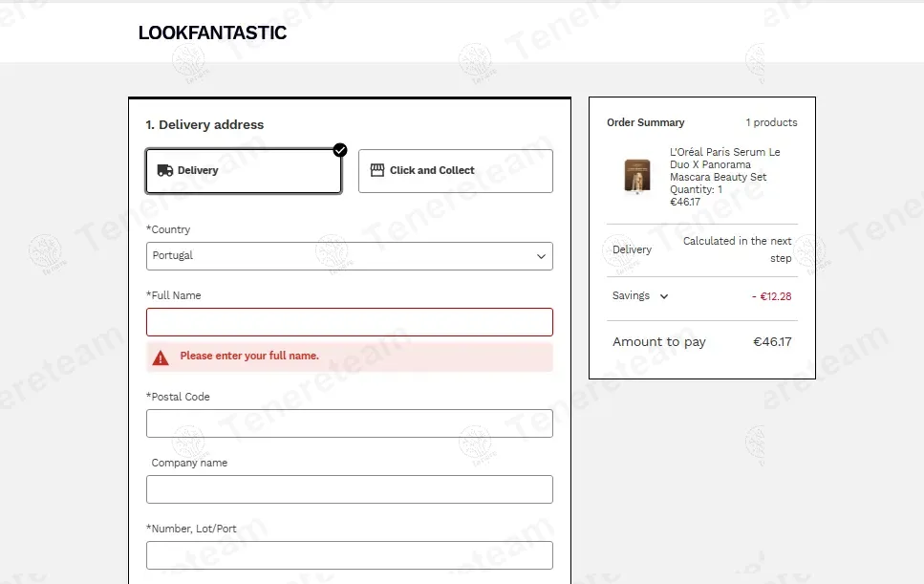Choose the Click and Collect option
This screenshot has height=584, width=924.
[456, 171]
